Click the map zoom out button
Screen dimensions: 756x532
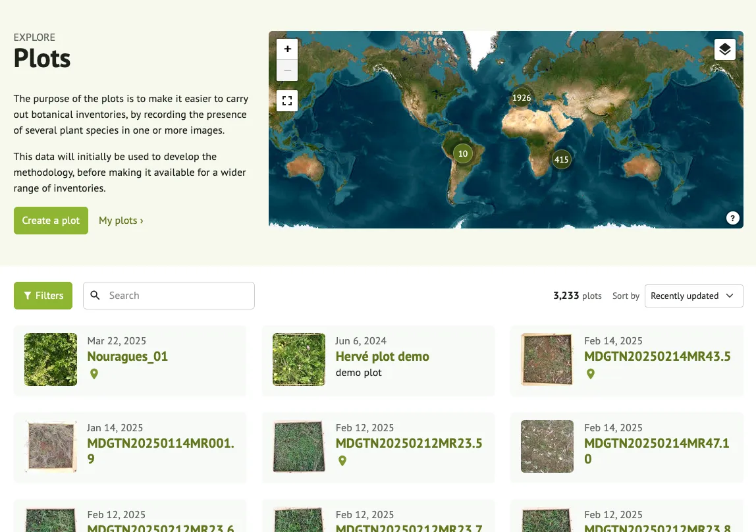(x=287, y=70)
